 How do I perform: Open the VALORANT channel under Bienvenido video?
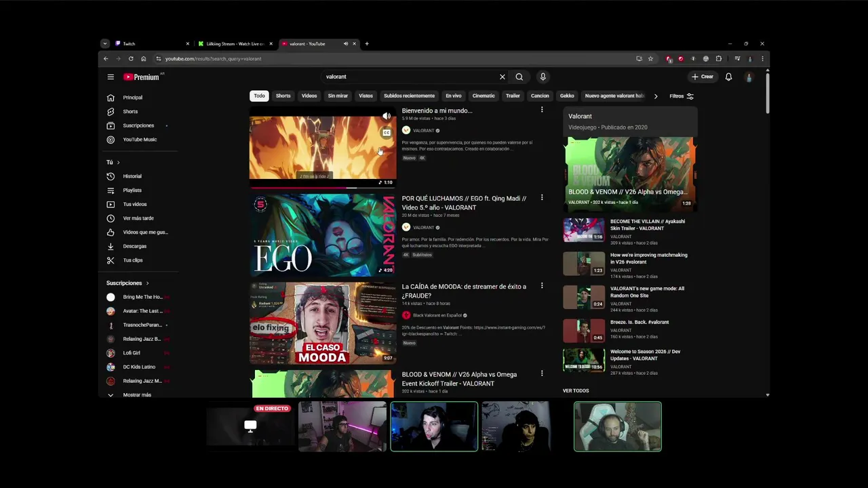click(424, 130)
